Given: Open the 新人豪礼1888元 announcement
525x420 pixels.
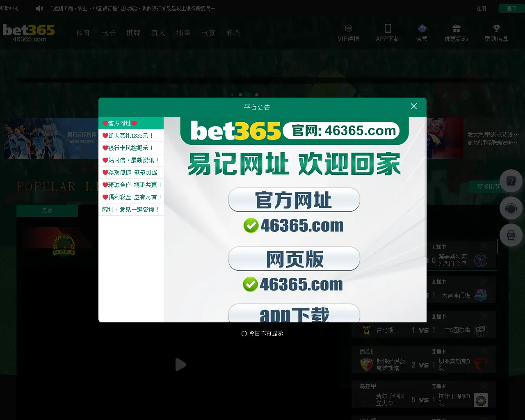Looking at the screenshot, I should click(131, 135).
